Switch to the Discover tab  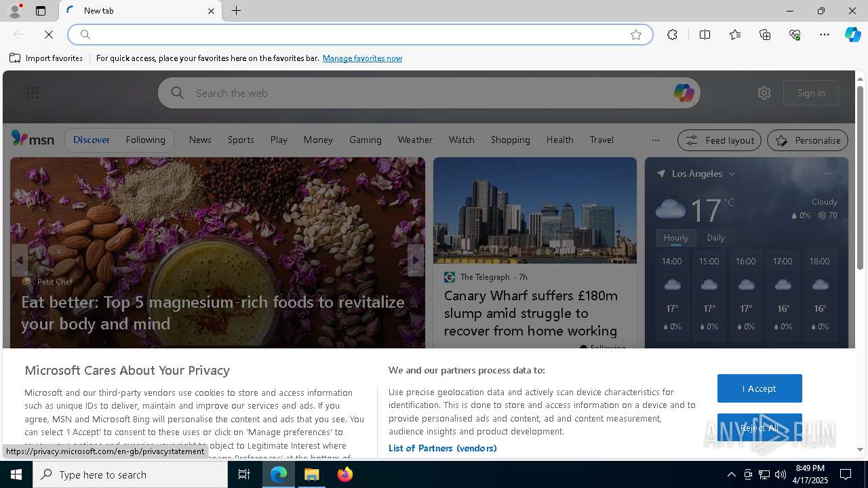coord(92,140)
